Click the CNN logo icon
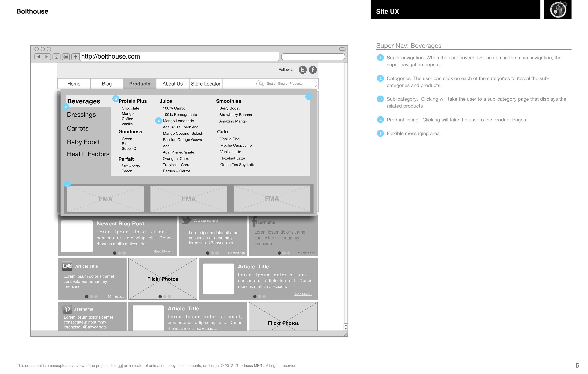This screenshot has width=588, height=374. (67, 266)
